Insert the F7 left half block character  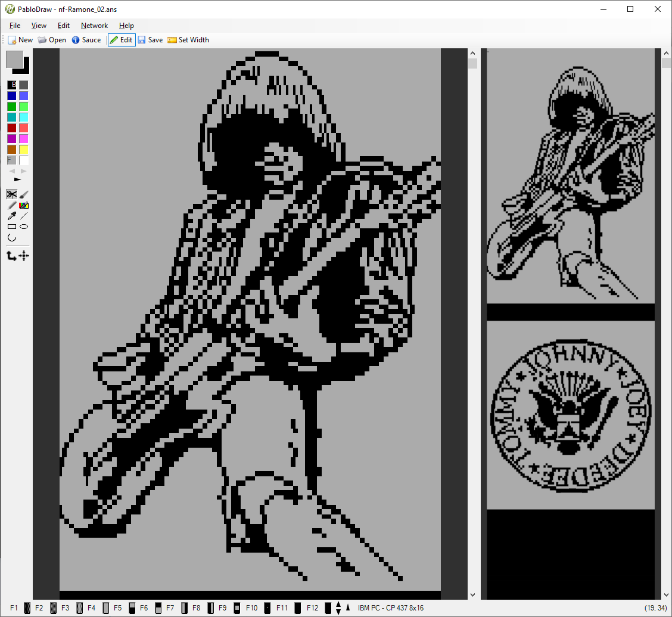pyautogui.click(x=184, y=607)
